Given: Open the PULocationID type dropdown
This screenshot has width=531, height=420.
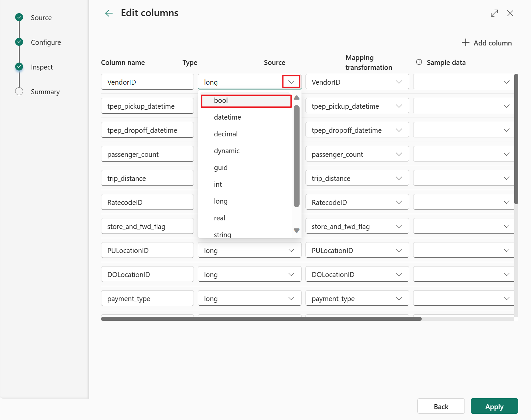Looking at the screenshot, I should click(250, 250).
